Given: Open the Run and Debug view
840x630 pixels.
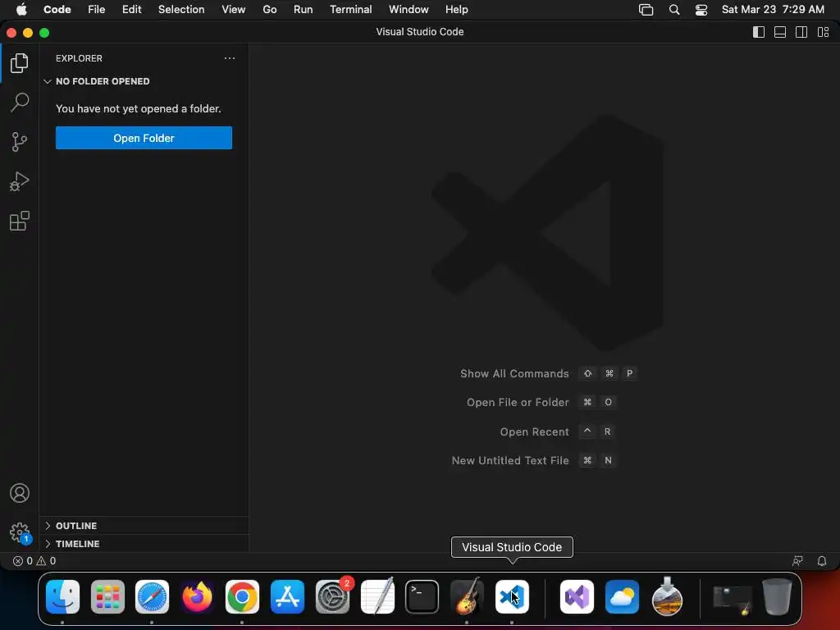Looking at the screenshot, I should (20, 181).
